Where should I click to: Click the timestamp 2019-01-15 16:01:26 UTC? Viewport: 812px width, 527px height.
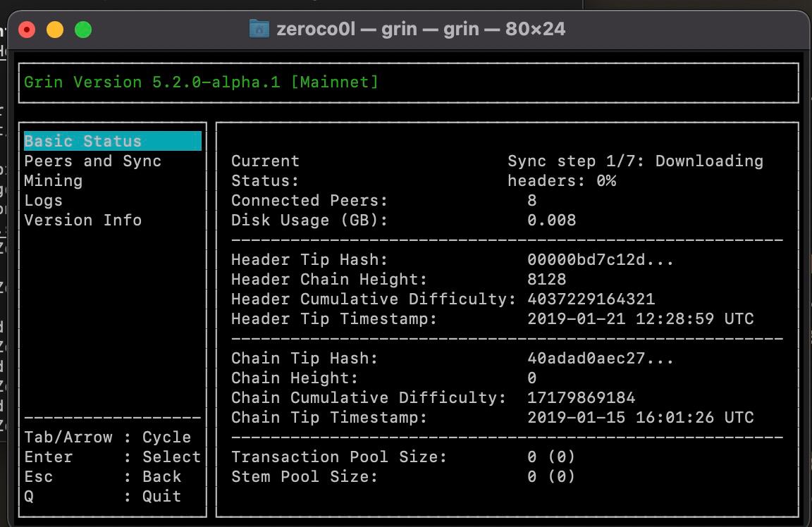(641, 416)
